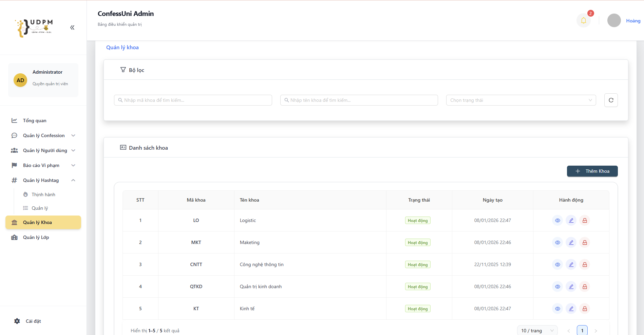Click the Nhập mã khoa search field

click(193, 100)
